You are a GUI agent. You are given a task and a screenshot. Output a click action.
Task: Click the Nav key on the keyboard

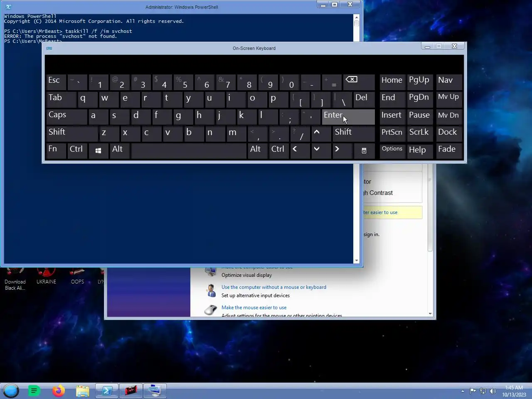point(449,82)
